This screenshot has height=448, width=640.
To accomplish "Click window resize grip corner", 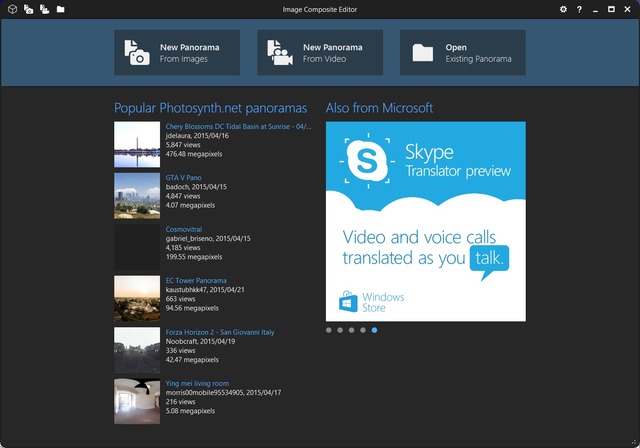I will (x=634, y=442).
